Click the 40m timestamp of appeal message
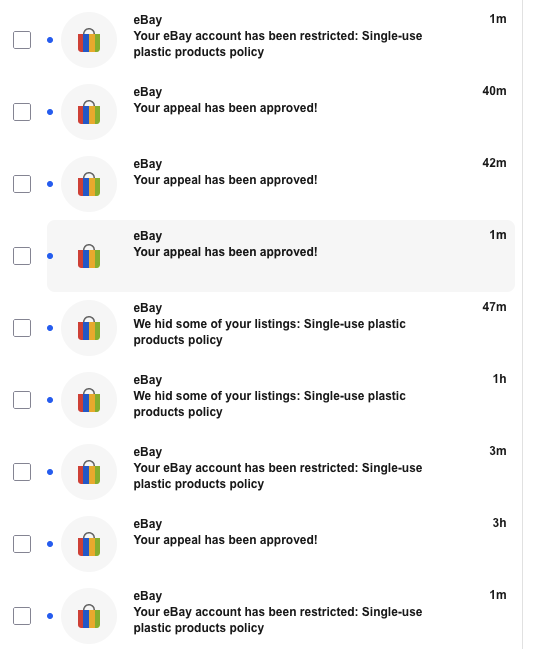The image size is (536, 649). pos(494,91)
